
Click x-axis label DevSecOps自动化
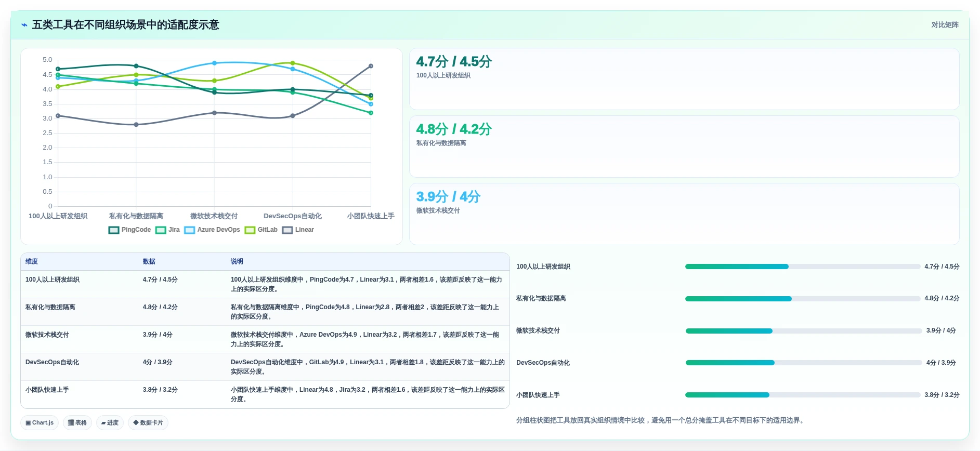click(293, 216)
